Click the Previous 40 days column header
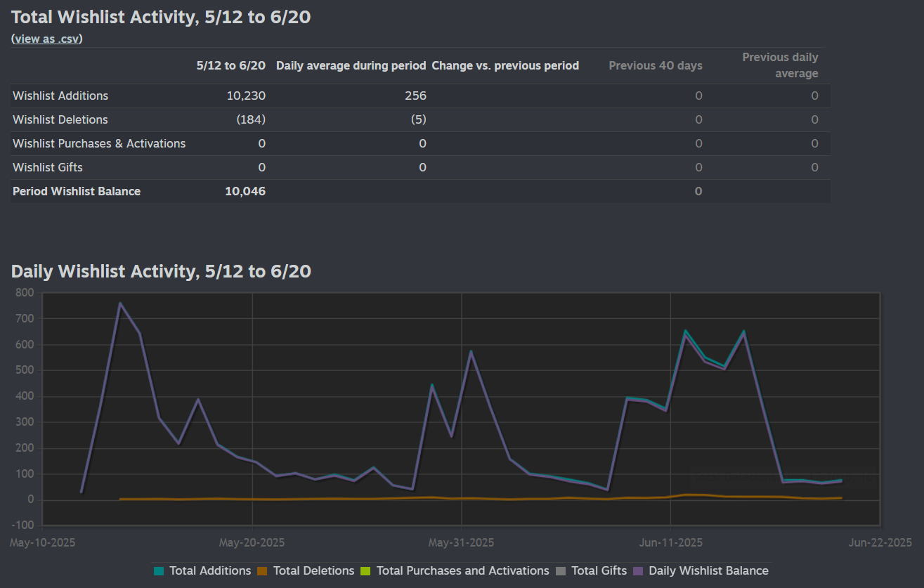Viewport: 924px width, 588px height. (655, 66)
